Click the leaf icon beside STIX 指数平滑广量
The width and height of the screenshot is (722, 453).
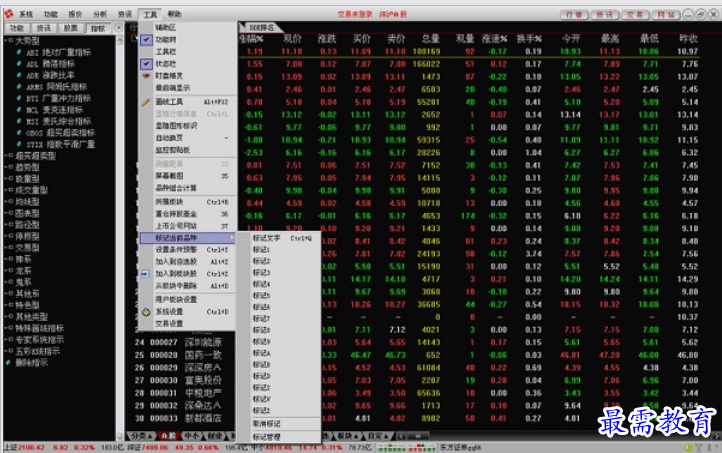click(19, 144)
